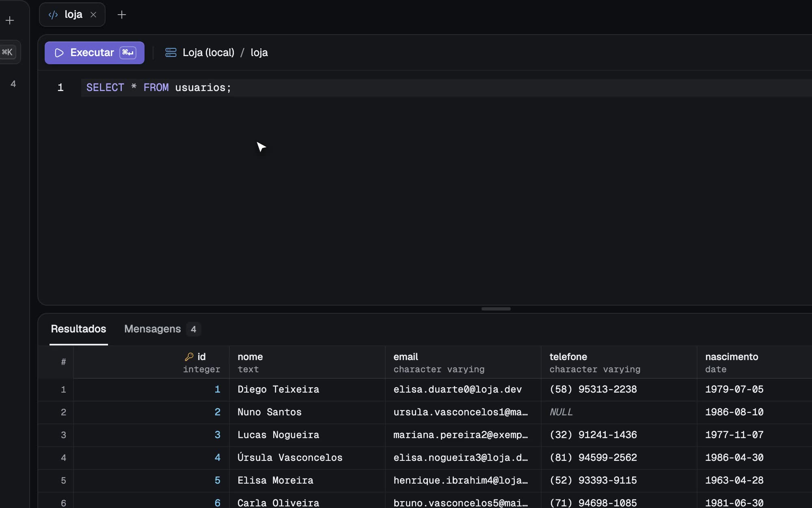Image resolution: width=812 pixels, height=508 pixels.
Task: Click the code icon on the loja tab
Action: (x=53, y=15)
